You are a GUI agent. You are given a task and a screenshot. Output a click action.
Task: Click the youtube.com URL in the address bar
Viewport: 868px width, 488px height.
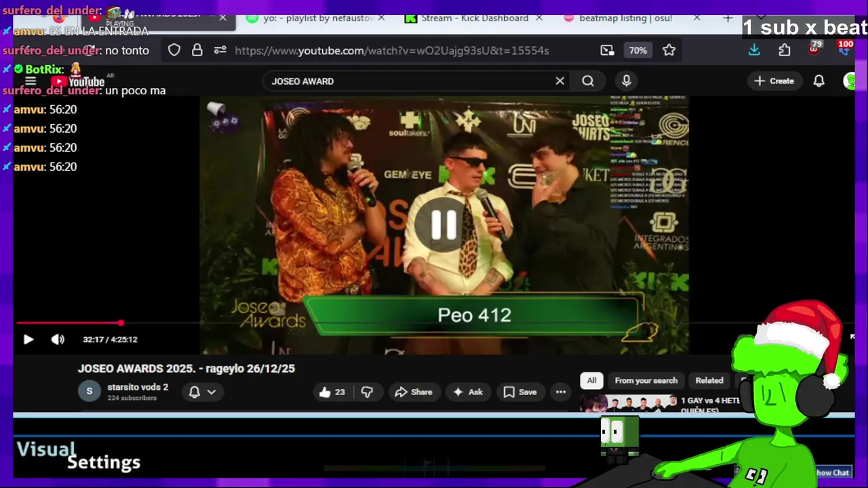pyautogui.click(x=391, y=50)
